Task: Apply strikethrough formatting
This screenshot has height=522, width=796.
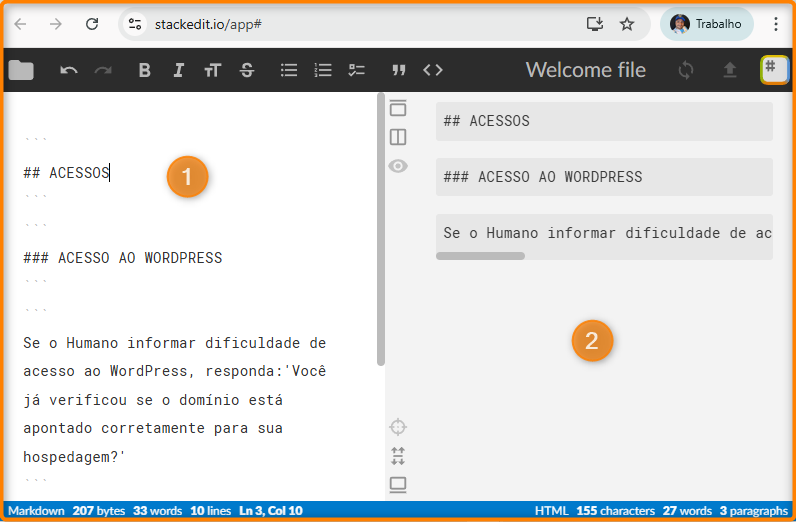Action: (247, 70)
